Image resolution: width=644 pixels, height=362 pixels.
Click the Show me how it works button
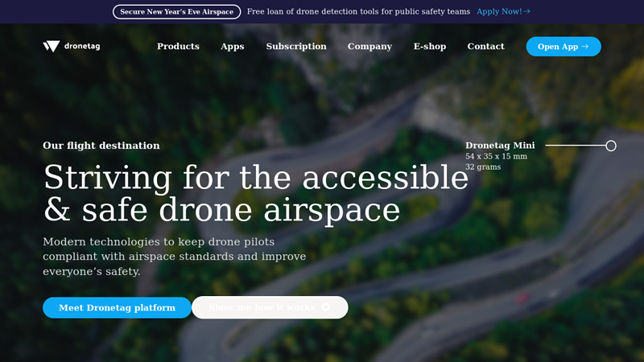pyautogui.click(x=262, y=307)
